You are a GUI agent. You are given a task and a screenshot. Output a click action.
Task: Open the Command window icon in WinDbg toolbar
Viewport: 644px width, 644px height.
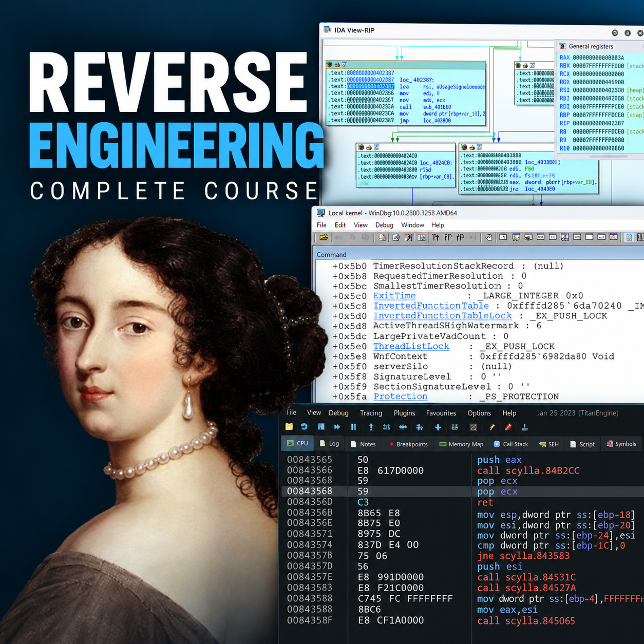[x=503, y=237]
